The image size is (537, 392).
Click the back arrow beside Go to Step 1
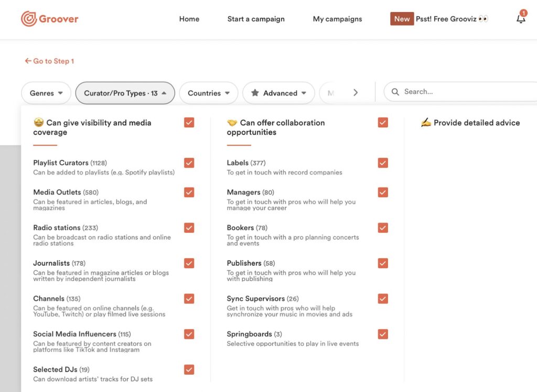point(27,61)
